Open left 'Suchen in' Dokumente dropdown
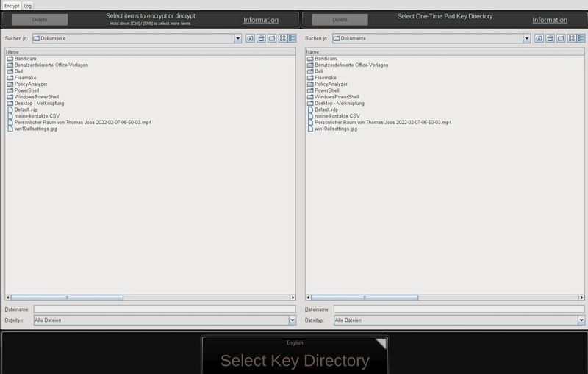The image size is (588, 374). (x=237, y=38)
